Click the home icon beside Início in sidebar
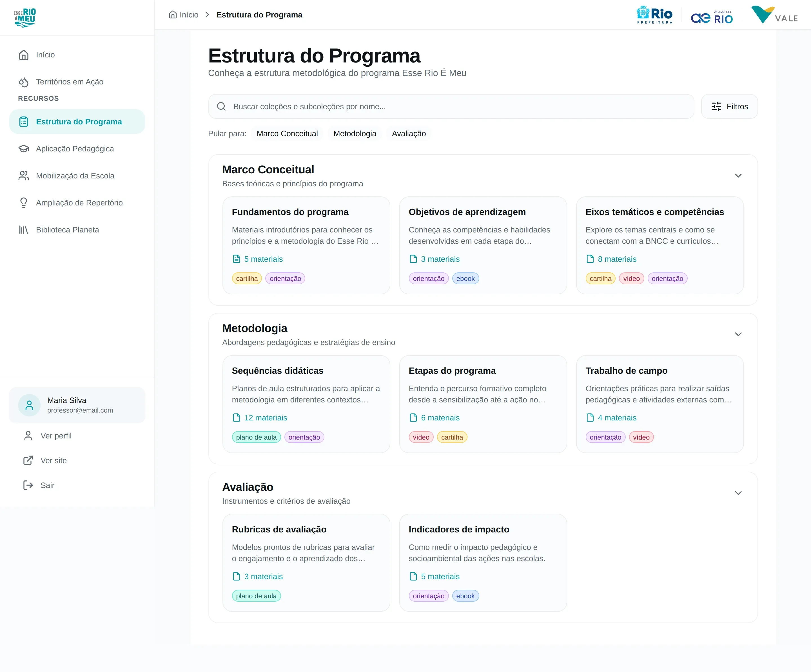 [x=24, y=55]
